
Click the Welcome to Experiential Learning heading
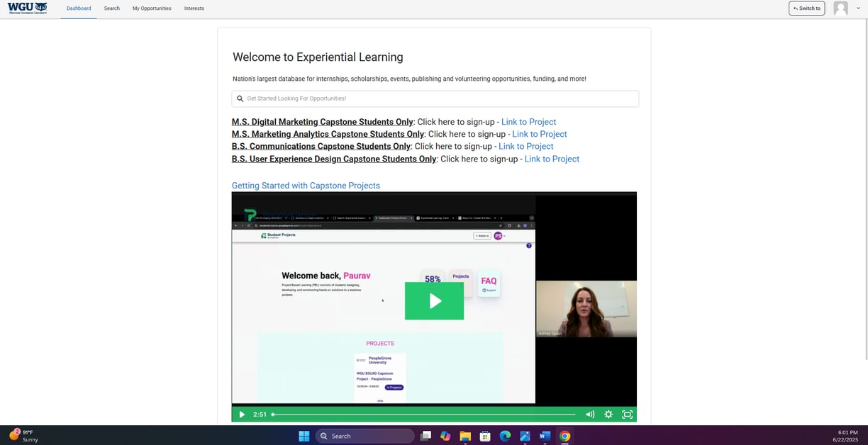(x=318, y=57)
